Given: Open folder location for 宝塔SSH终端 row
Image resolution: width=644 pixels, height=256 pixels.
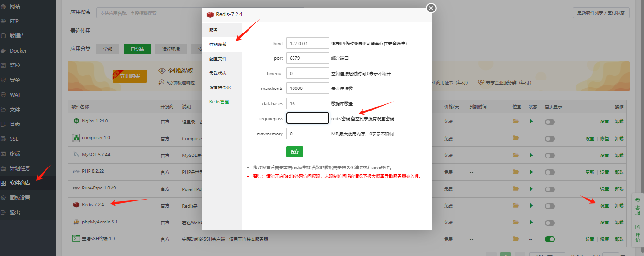Looking at the screenshot, I should click(x=516, y=239).
